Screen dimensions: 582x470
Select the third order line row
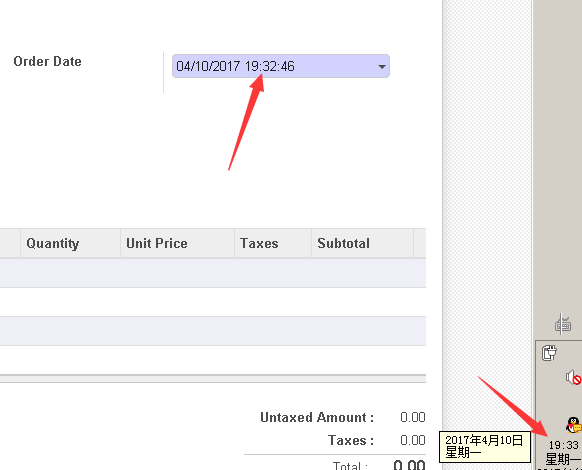213,331
